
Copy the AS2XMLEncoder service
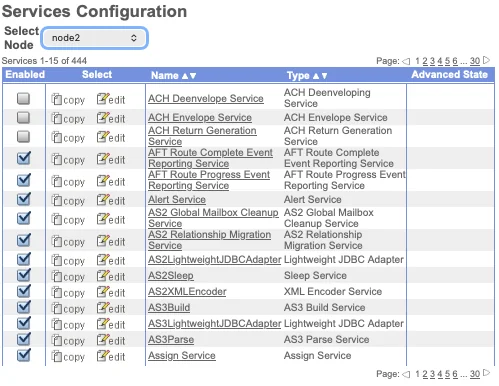68,292
